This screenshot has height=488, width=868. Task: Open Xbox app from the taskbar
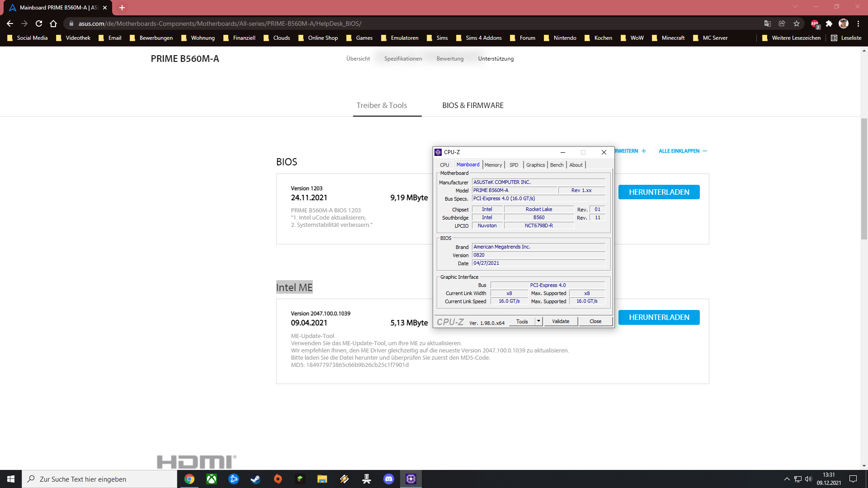[211, 479]
